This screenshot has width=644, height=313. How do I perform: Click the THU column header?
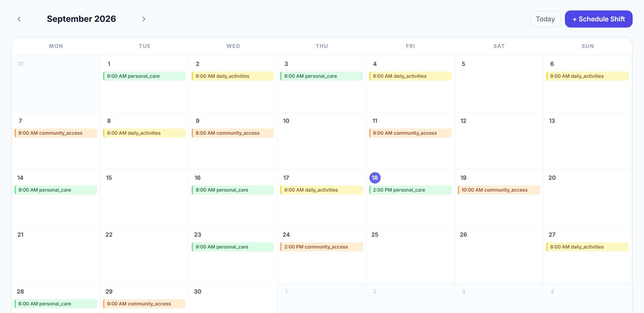click(x=322, y=46)
